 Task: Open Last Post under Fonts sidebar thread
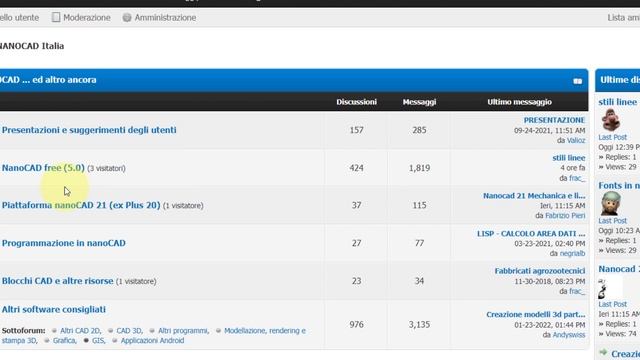pos(612,221)
